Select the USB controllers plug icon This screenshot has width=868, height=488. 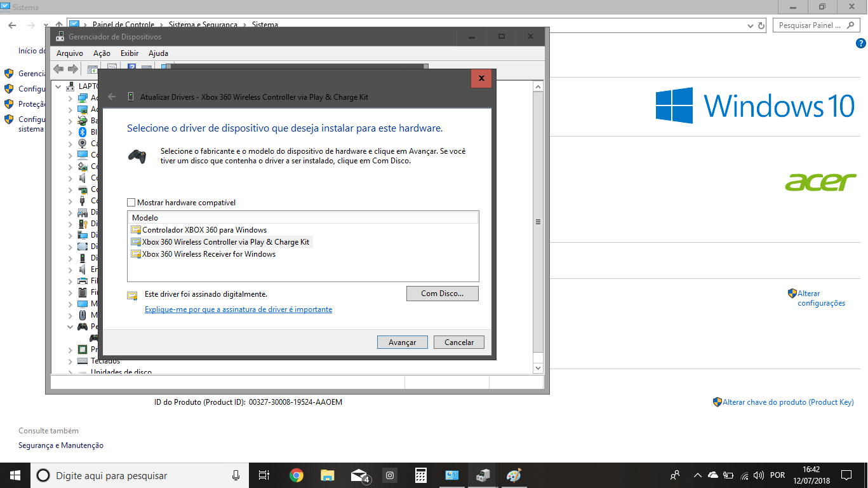click(82, 201)
